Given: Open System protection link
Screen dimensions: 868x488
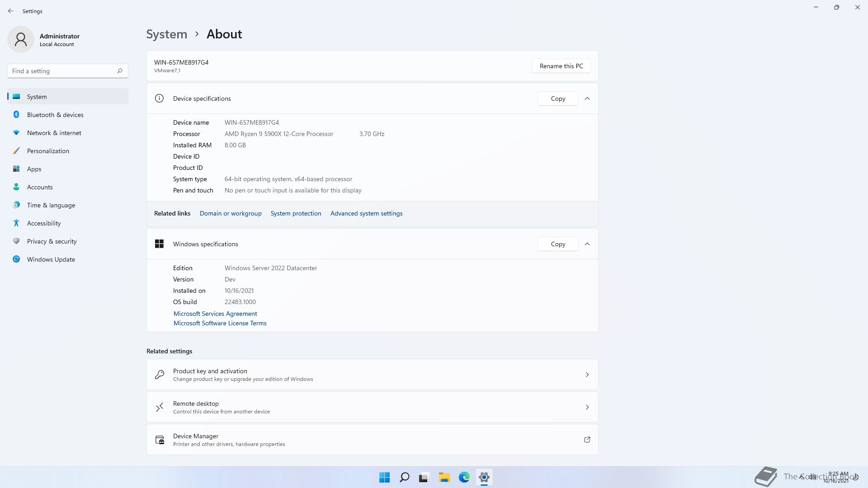Looking at the screenshot, I should (x=296, y=213).
